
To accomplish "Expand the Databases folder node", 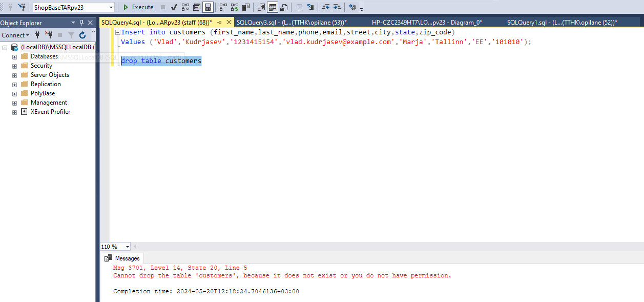I will click(14, 57).
